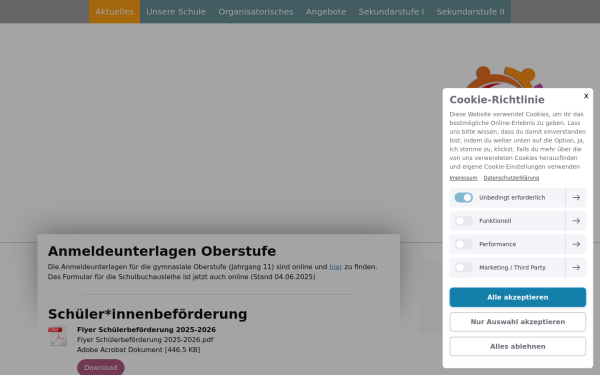Open the Unsere Schule menu
600x375 pixels.
pos(176,11)
